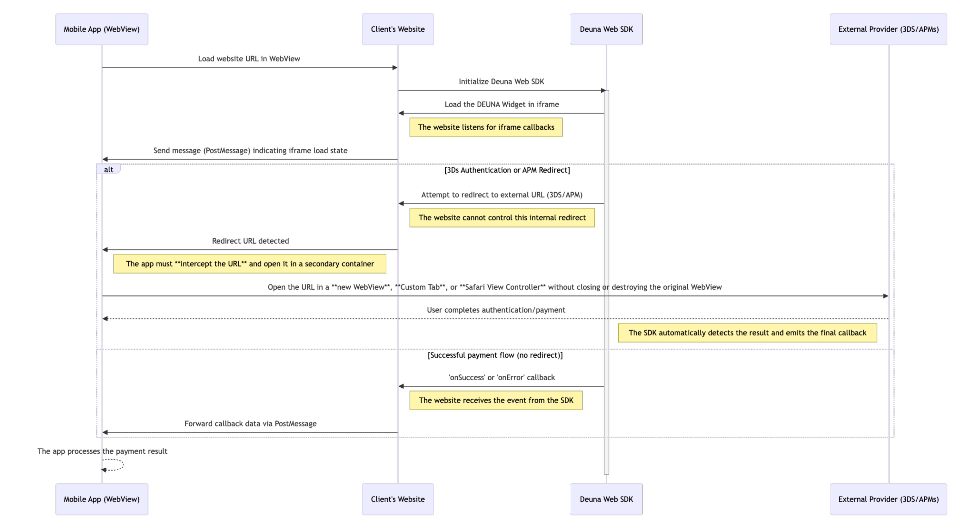
Task: Click the top Deuna Web SDK participant box
Action: pos(606,29)
